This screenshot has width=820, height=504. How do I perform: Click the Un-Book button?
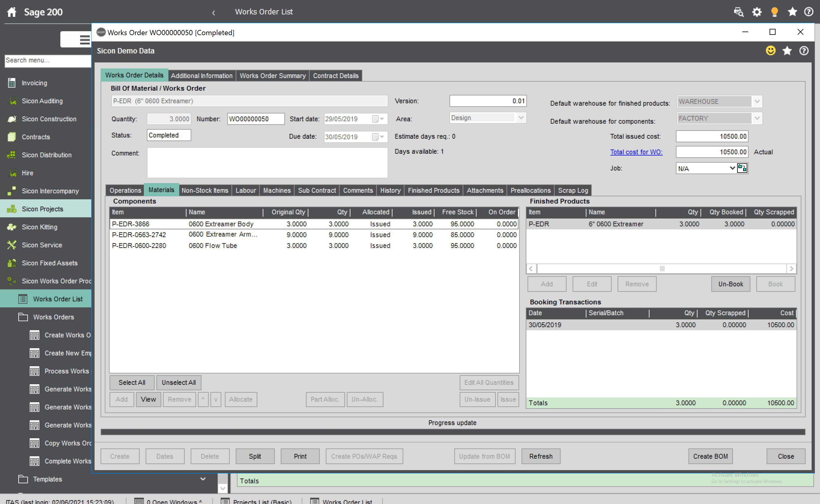pos(730,284)
